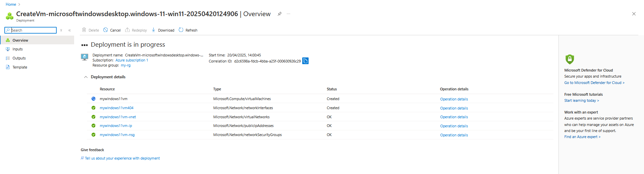The width and height of the screenshot is (644, 174).
Task: Pin the deployment blade to dashboard
Action: [279, 14]
